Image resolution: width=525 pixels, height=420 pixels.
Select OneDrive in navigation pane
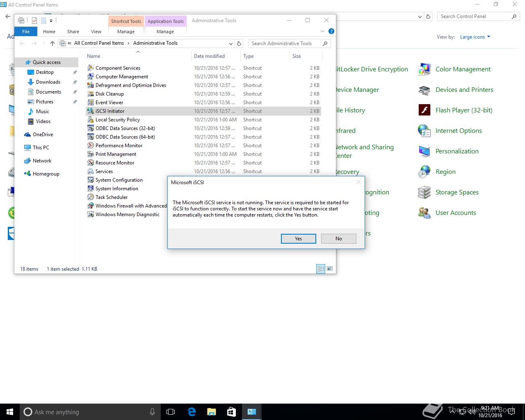[x=43, y=135]
